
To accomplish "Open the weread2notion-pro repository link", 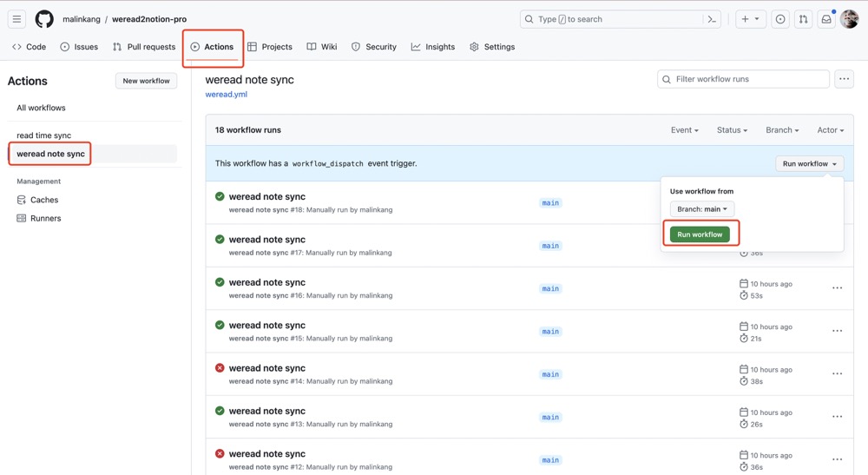I will (149, 19).
